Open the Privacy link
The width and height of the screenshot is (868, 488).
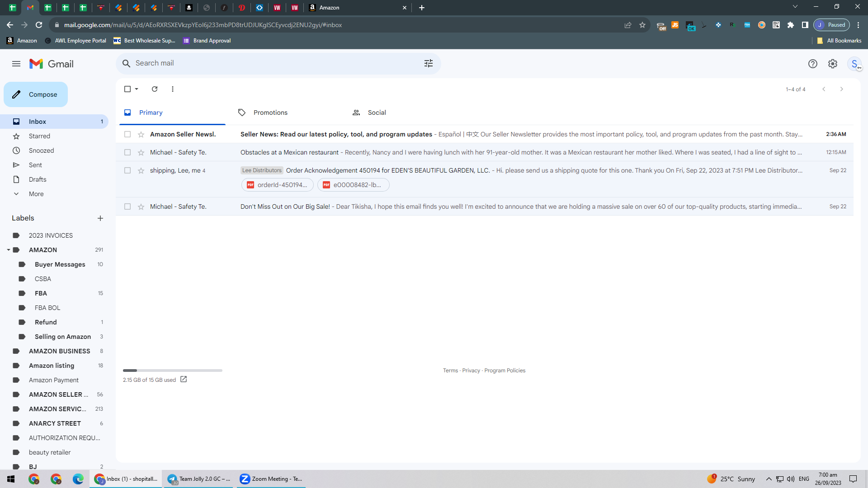471,371
